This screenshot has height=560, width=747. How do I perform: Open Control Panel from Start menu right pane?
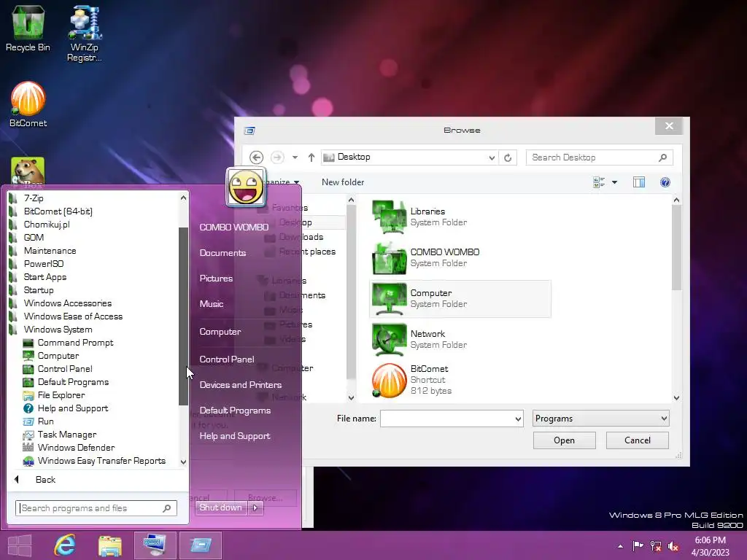click(x=226, y=359)
